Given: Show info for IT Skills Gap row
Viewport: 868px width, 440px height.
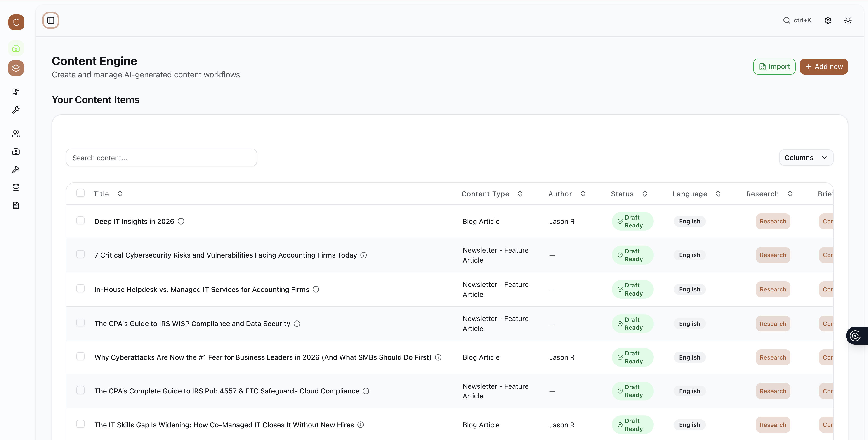Looking at the screenshot, I should (x=361, y=425).
